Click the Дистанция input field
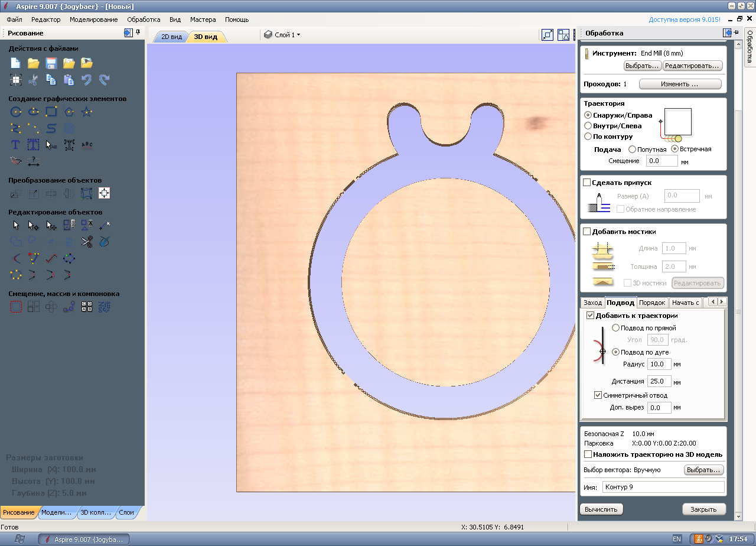Image resolution: width=756 pixels, height=546 pixels. tap(659, 381)
